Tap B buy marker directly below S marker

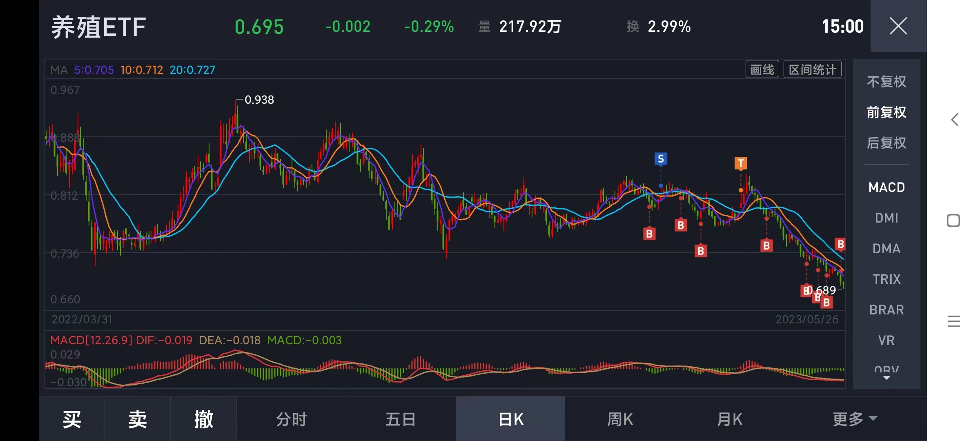coord(649,234)
